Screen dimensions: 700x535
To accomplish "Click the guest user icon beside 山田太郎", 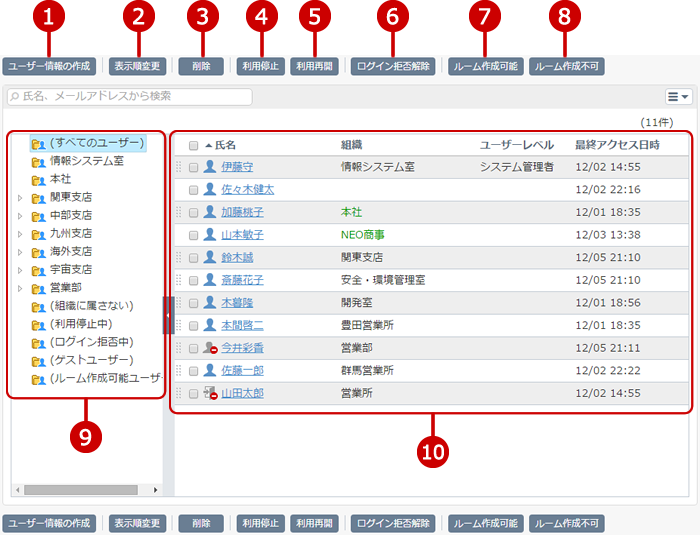I will click(210, 393).
